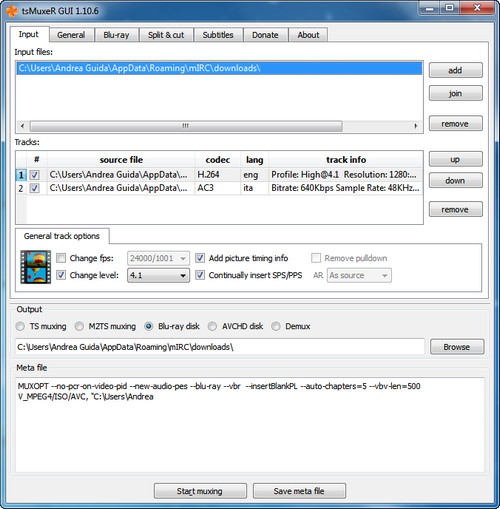Screen dimensions: 500x509
Task: Open the AR As source dropdown
Action: coord(359,275)
